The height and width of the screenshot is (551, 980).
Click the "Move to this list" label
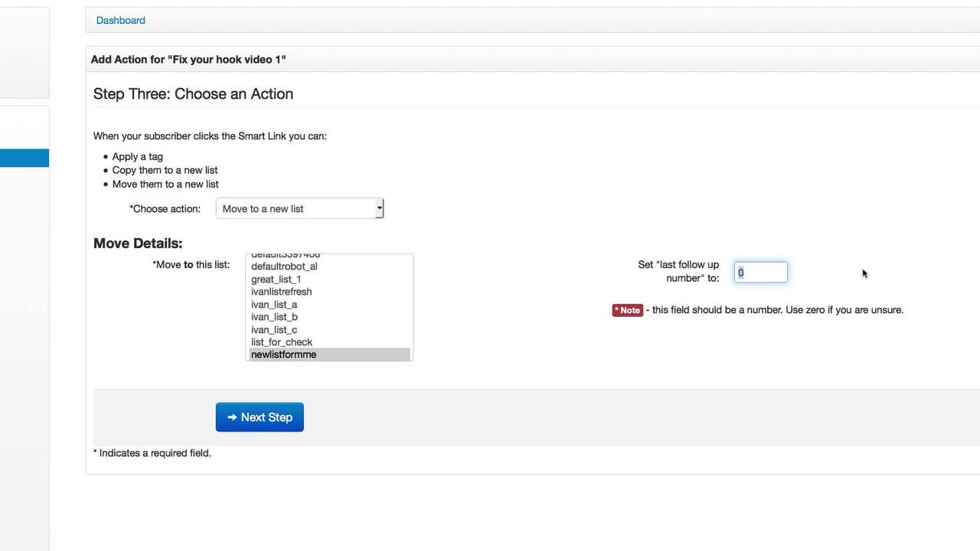coord(191,265)
